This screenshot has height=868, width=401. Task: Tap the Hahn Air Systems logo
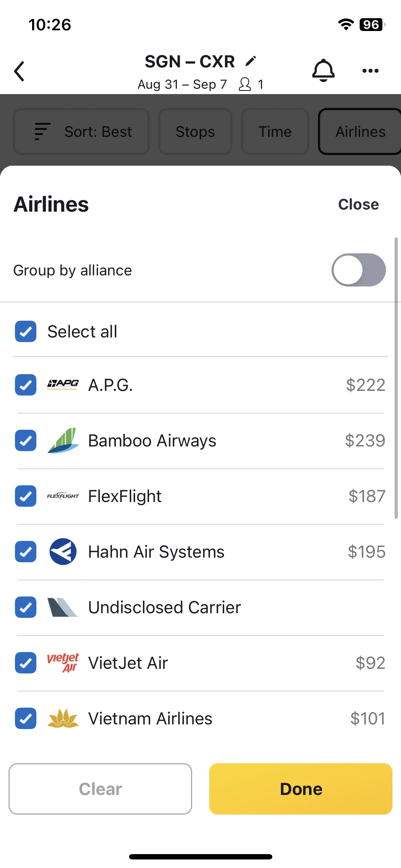point(63,552)
